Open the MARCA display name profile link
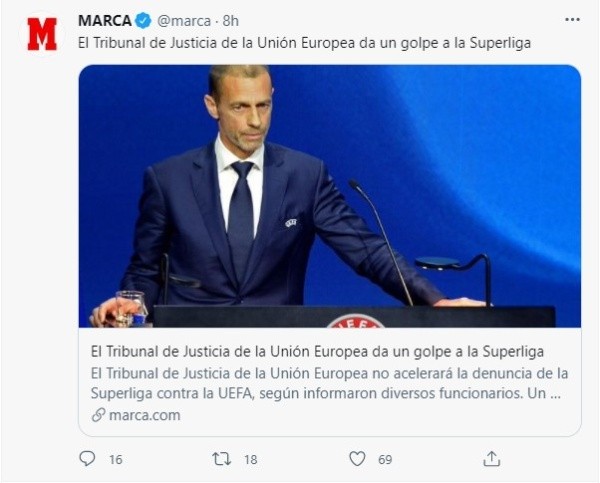The height and width of the screenshot is (483, 600). [x=105, y=20]
